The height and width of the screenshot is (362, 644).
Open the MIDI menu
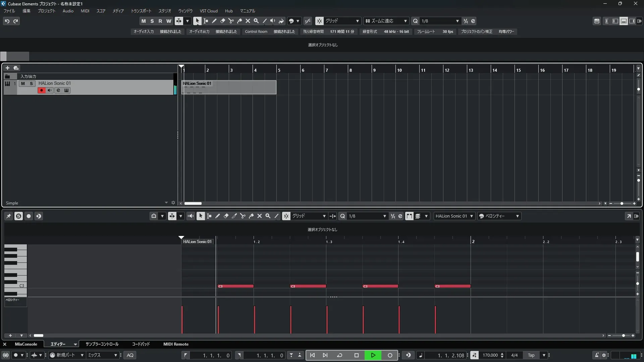pos(85,11)
